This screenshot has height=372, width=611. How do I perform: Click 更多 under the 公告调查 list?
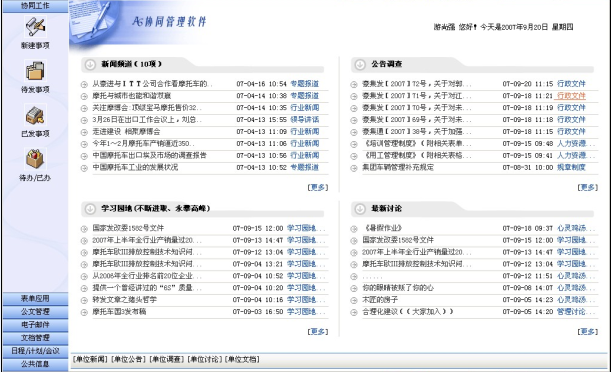pyautogui.click(x=588, y=187)
